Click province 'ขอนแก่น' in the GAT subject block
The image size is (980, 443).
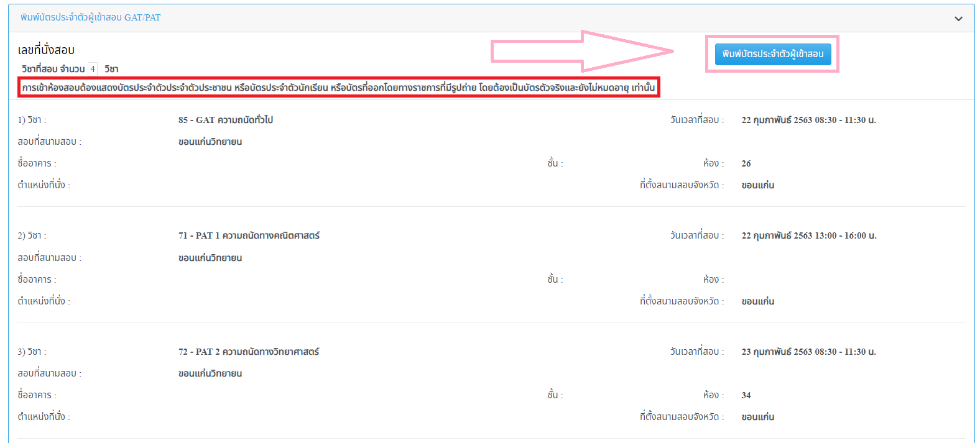(x=757, y=185)
